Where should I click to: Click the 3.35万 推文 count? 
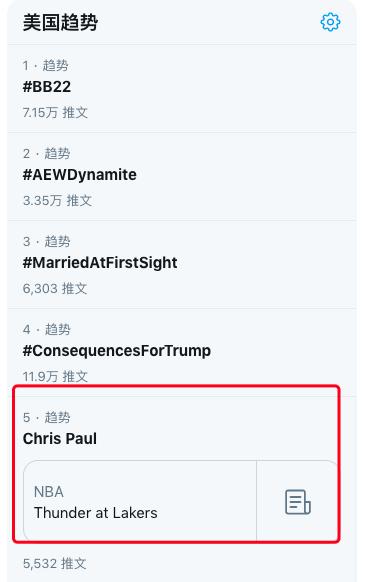(58, 200)
